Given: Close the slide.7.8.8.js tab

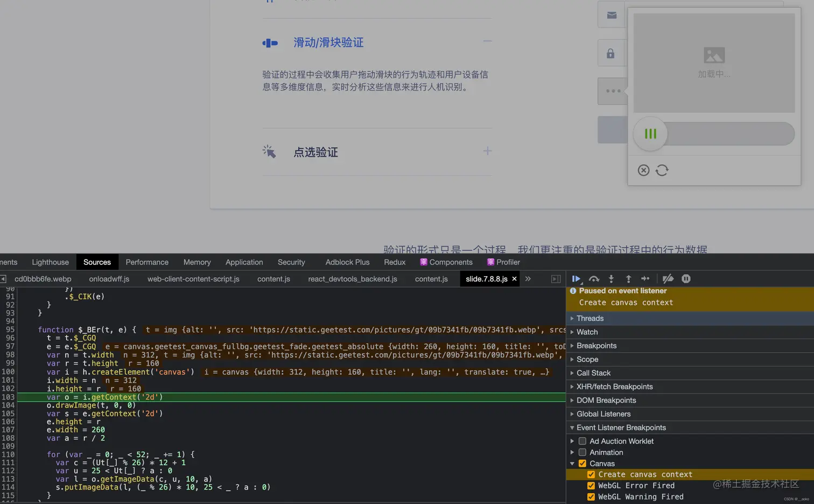Looking at the screenshot, I should click(x=514, y=278).
